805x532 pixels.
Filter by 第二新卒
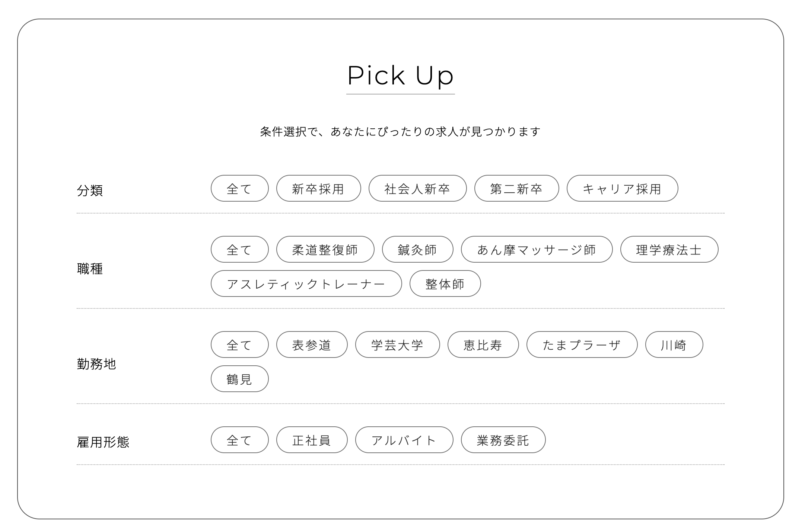pos(516,189)
